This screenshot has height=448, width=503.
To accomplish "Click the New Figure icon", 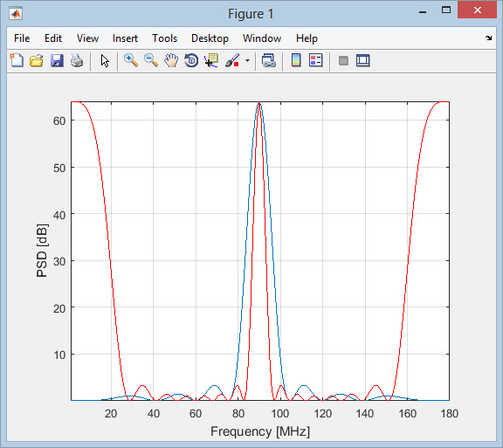I will [17, 60].
